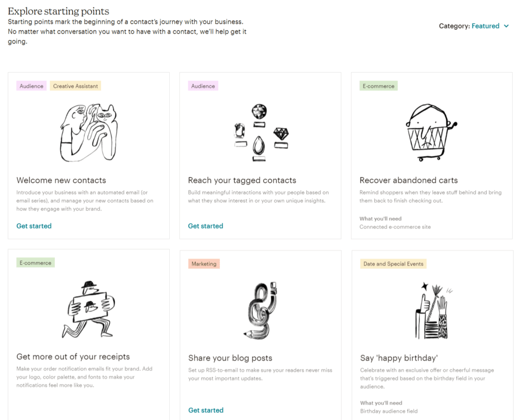
Task: Click the Marketing tag on Share your blog posts
Action: [204, 263]
